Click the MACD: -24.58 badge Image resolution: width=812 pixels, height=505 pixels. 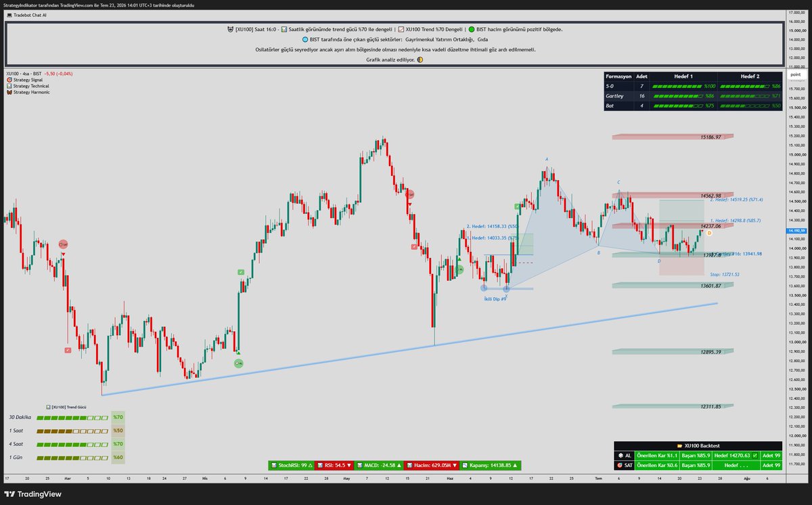click(378, 465)
